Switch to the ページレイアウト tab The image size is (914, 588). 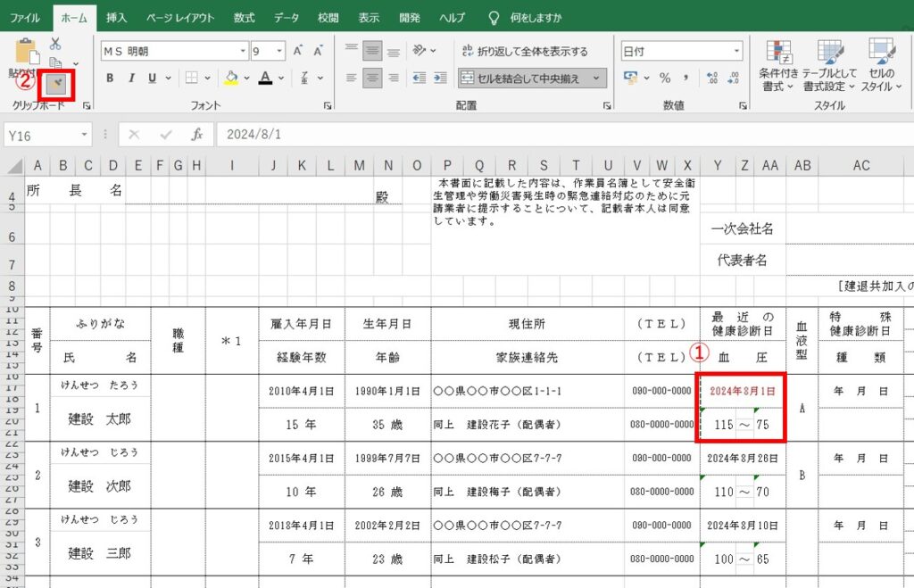(x=180, y=18)
